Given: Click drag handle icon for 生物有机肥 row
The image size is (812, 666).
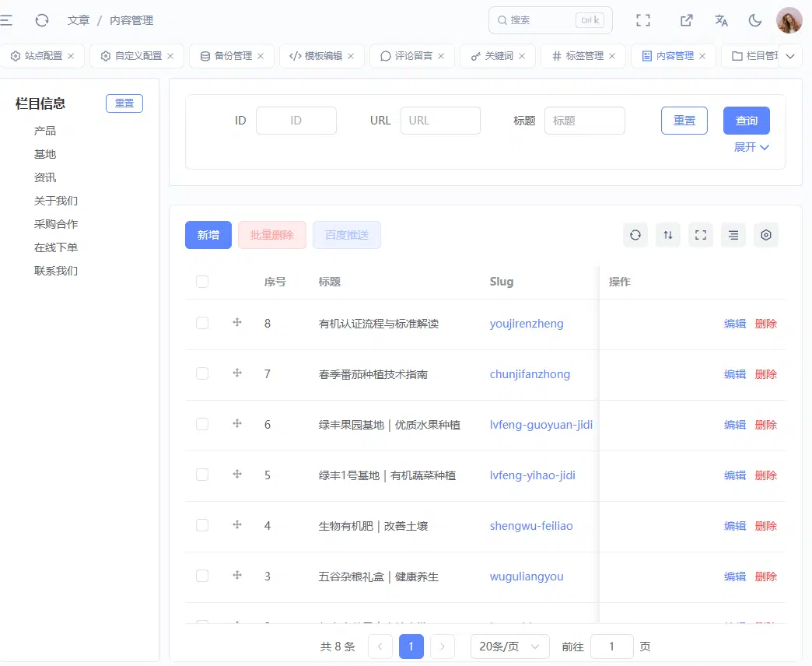Looking at the screenshot, I should [x=237, y=524].
